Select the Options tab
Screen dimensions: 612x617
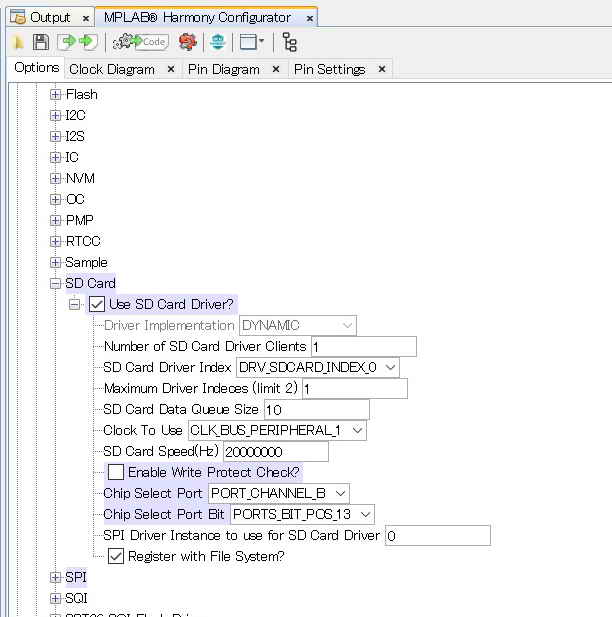36,68
